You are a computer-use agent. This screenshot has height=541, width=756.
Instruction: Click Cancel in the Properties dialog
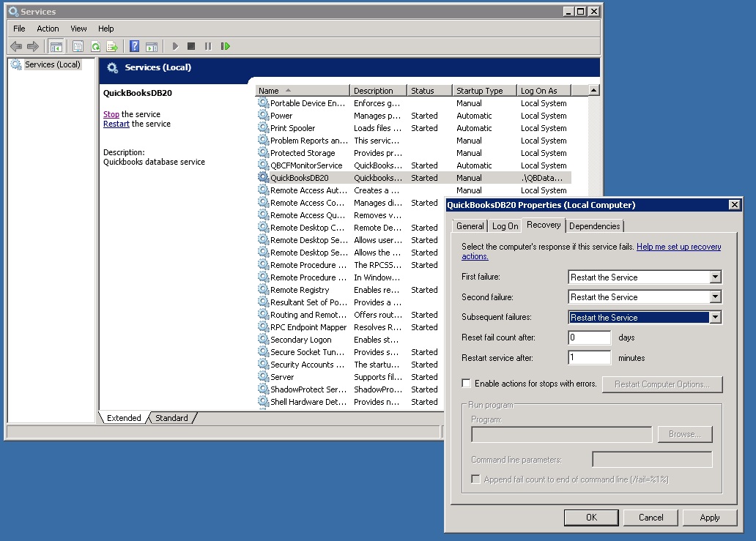pyautogui.click(x=651, y=518)
